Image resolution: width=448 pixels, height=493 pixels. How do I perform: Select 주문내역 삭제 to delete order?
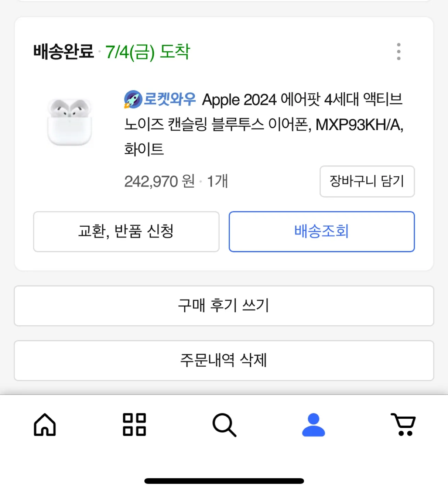pyautogui.click(x=224, y=360)
